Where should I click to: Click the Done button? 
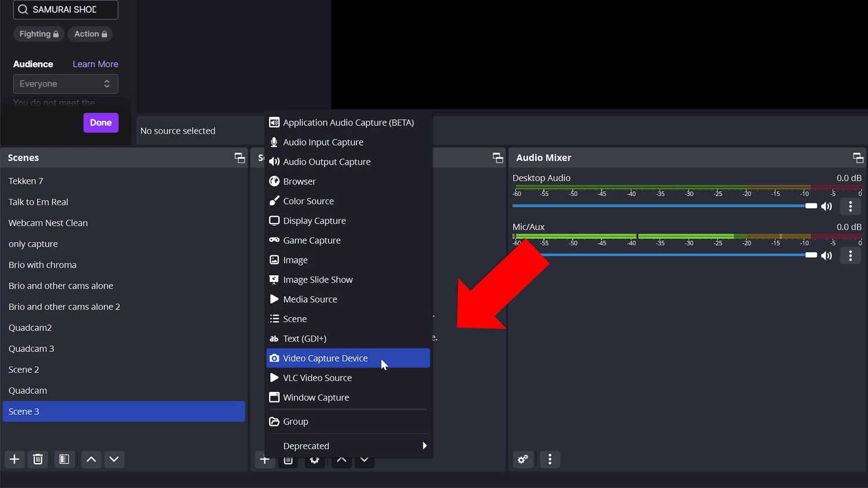pos(100,123)
